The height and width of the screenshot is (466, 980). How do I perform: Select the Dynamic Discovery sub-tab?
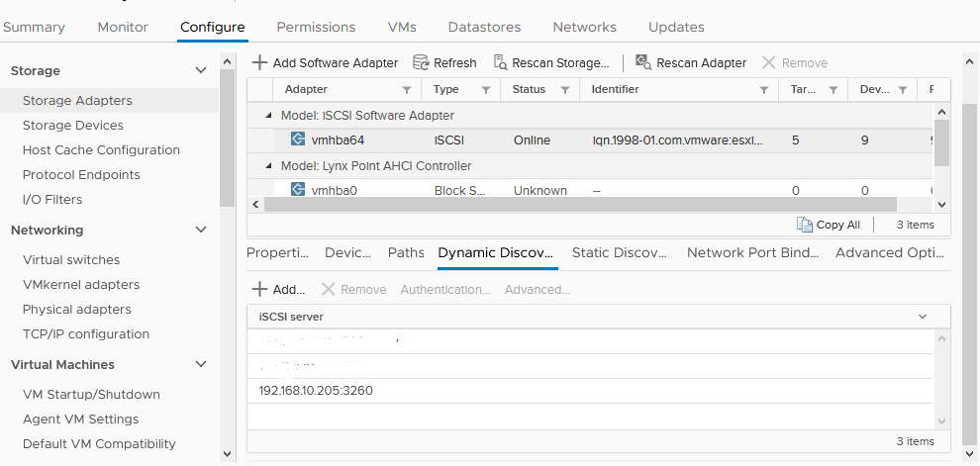pos(496,252)
